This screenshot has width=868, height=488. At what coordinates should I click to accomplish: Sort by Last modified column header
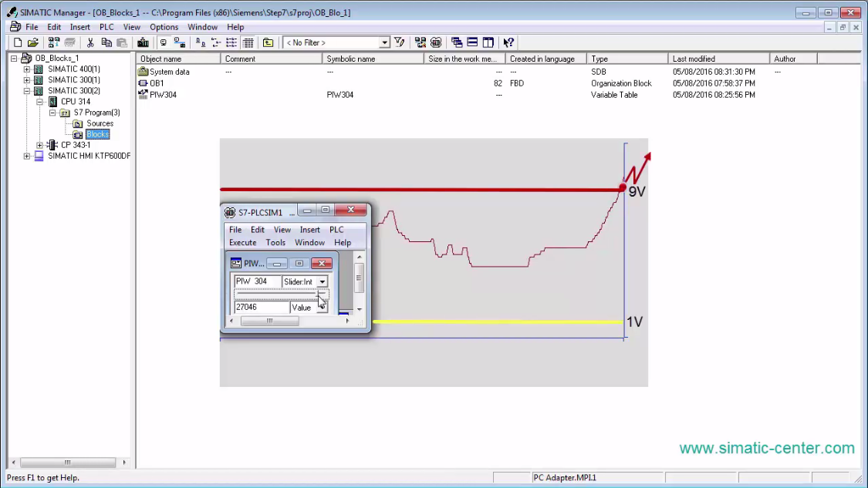tap(718, 59)
